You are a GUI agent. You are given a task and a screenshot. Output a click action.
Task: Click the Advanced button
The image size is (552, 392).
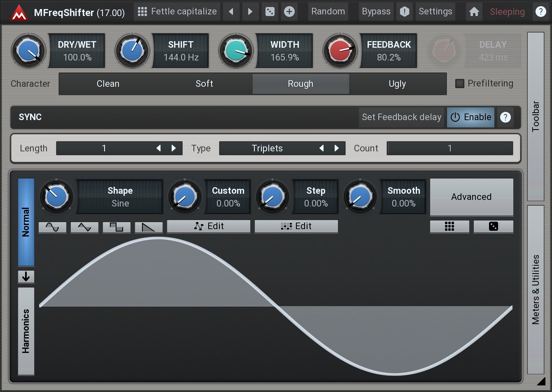point(471,197)
